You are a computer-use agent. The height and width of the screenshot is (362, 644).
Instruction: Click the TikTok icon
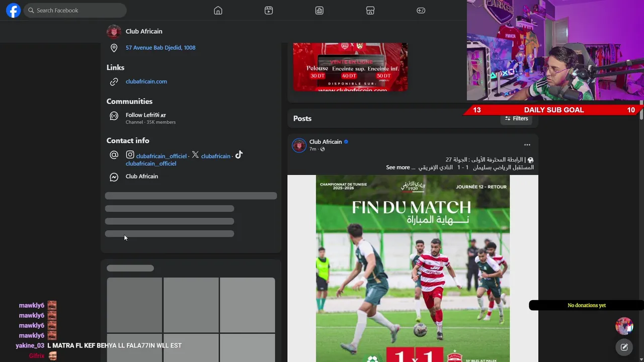[239, 155]
